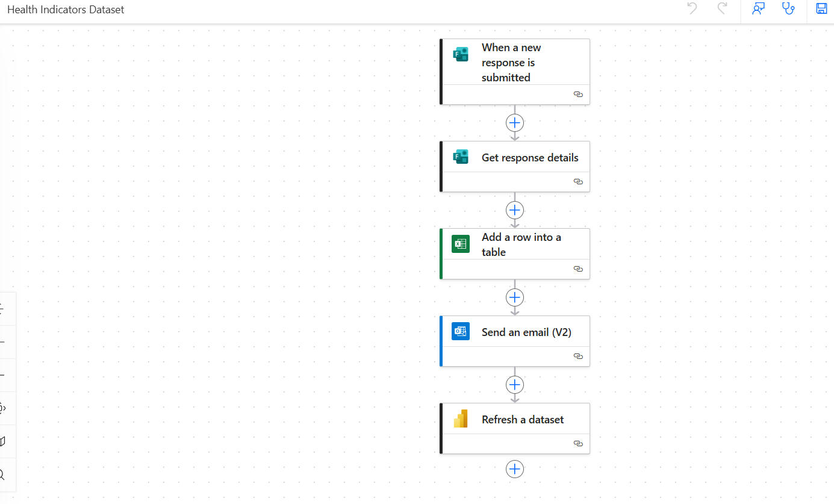Insert step above Refresh a dataset using plus
The height and width of the screenshot is (504, 834).
pyautogui.click(x=515, y=384)
